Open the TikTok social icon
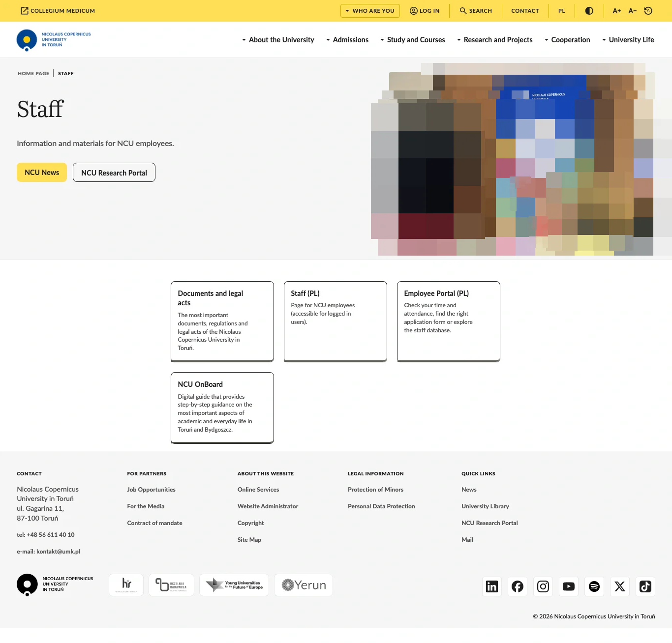The image size is (672, 643). point(645,586)
